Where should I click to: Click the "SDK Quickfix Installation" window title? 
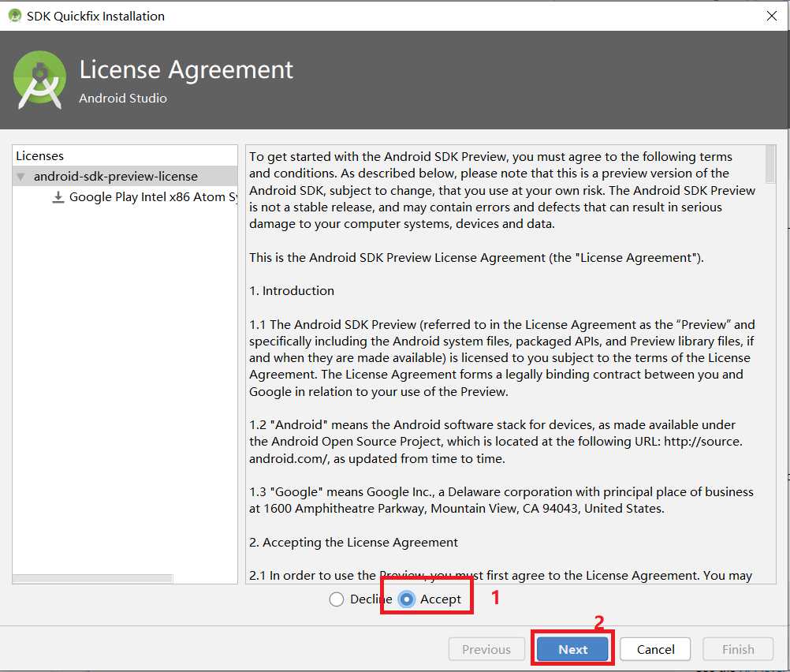[x=95, y=16]
